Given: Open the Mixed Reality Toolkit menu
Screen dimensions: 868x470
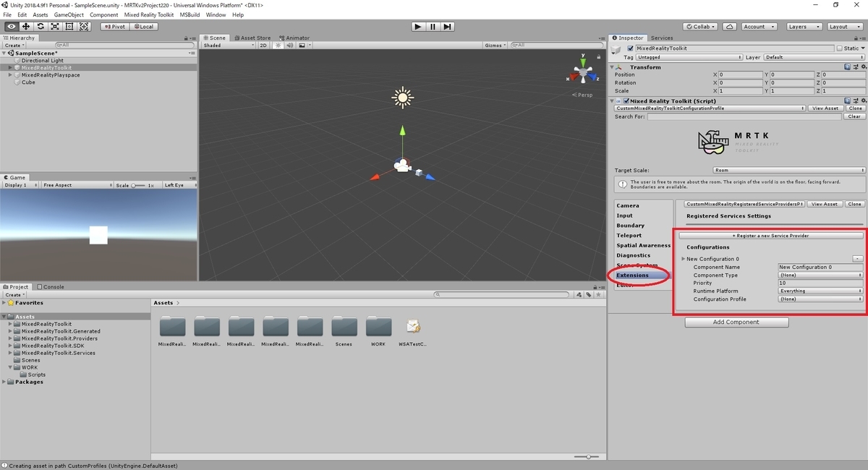Looking at the screenshot, I should tap(148, 14).
